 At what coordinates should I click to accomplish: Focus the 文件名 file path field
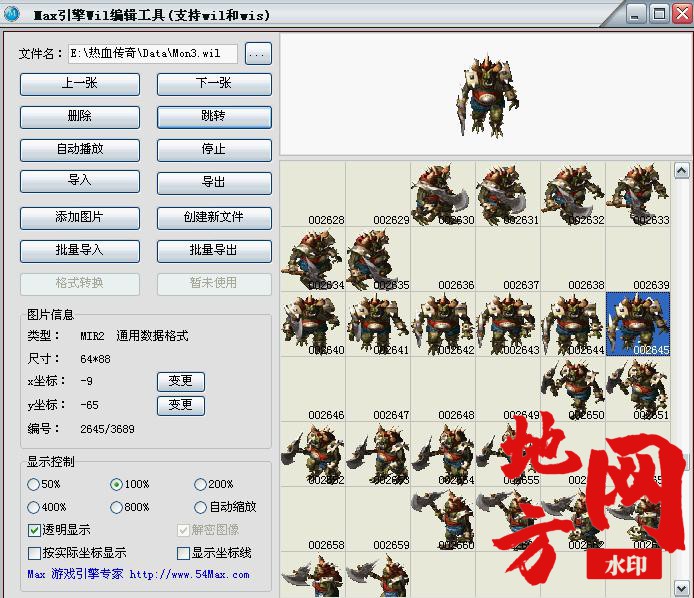153,54
